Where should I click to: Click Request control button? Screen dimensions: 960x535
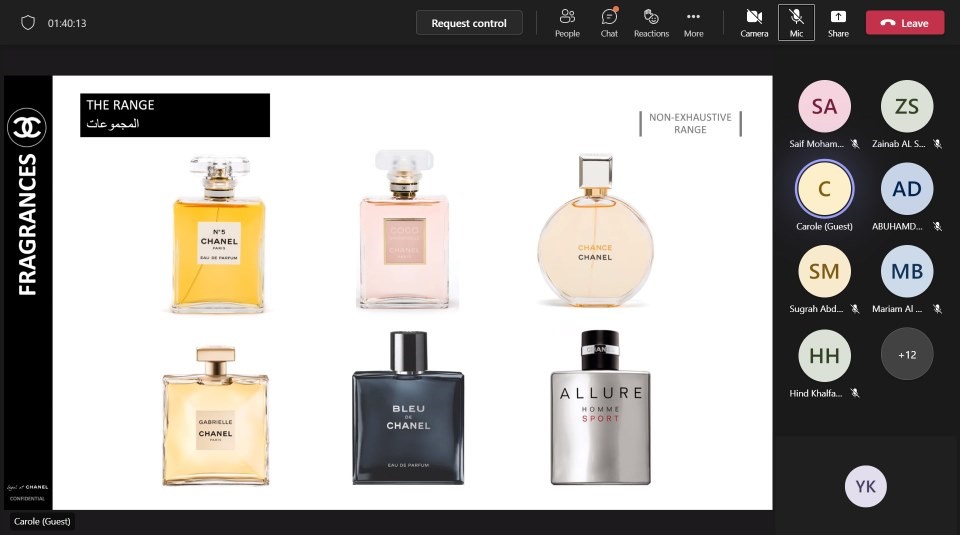point(469,23)
